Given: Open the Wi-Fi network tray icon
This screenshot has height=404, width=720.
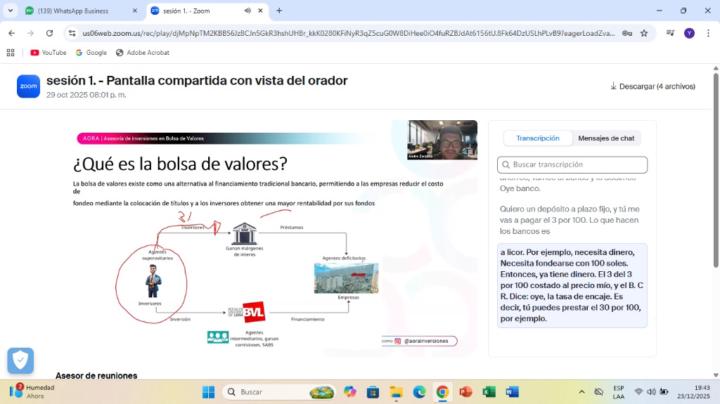Looking at the screenshot, I should point(638,392).
